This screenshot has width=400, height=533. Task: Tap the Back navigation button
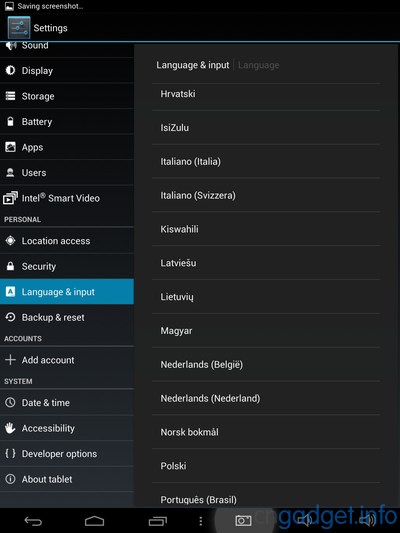[x=33, y=521]
